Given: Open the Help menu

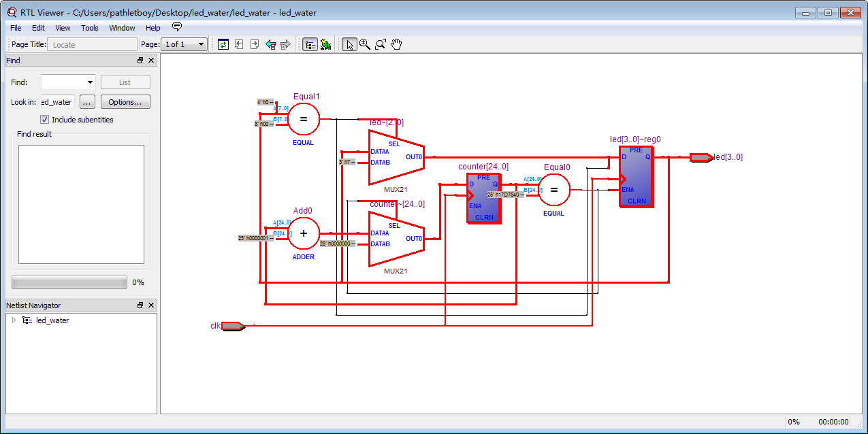Looking at the screenshot, I should [x=153, y=28].
